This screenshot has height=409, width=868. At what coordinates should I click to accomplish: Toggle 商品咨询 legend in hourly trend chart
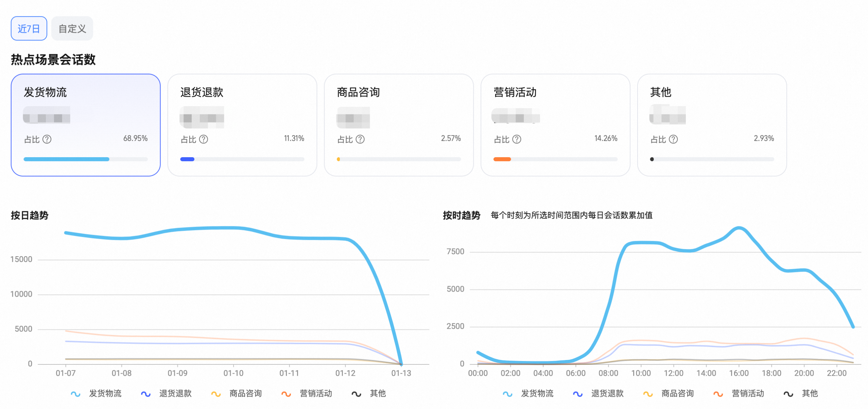click(x=669, y=394)
